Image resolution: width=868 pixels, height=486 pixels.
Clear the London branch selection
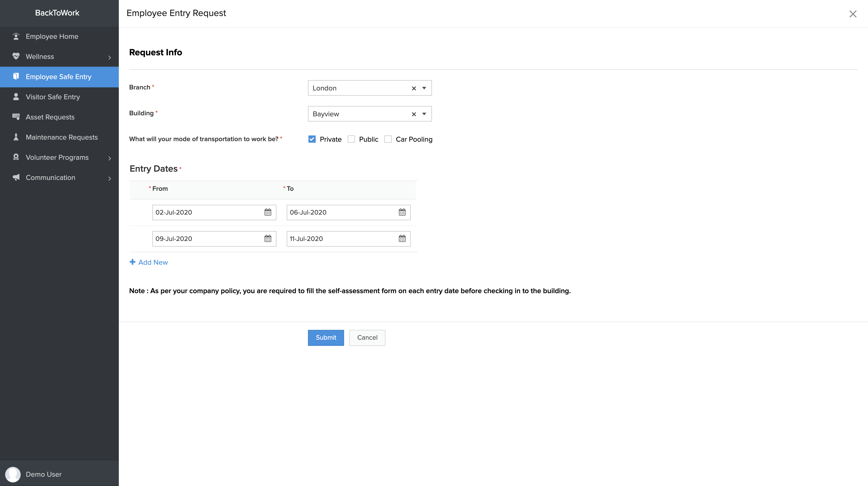(414, 88)
